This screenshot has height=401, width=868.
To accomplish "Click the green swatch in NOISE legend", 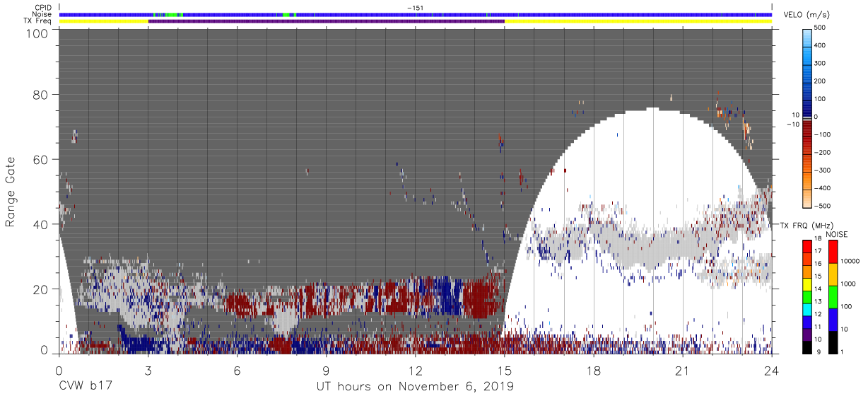I will click(x=833, y=296).
